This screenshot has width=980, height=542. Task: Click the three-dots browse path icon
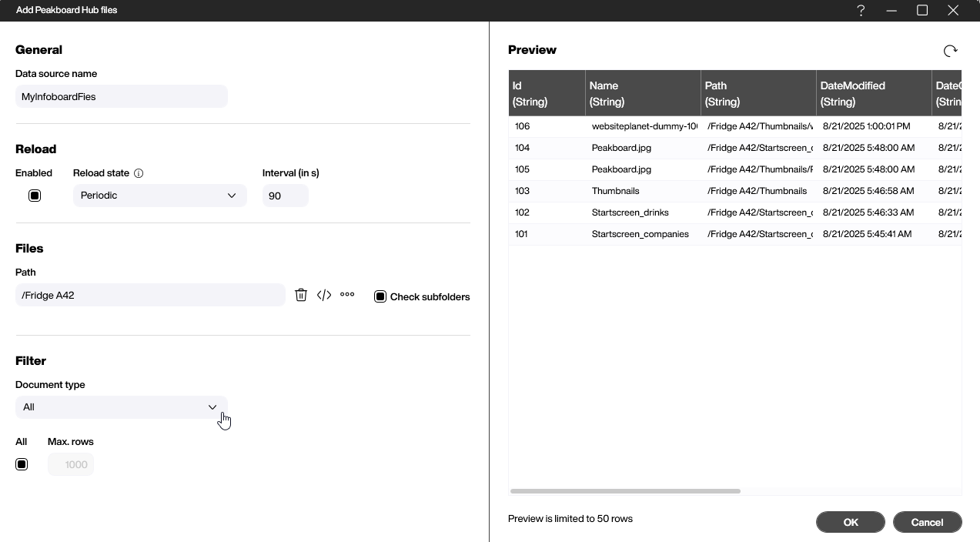(347, 295)
